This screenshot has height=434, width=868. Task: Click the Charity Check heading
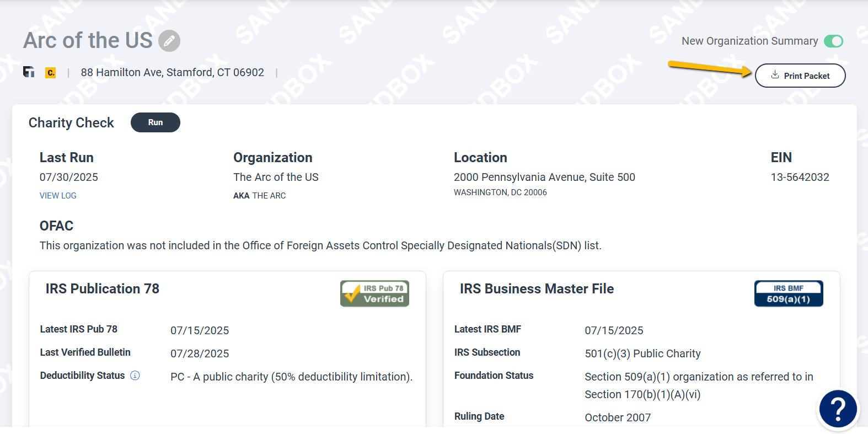(71, 122)
